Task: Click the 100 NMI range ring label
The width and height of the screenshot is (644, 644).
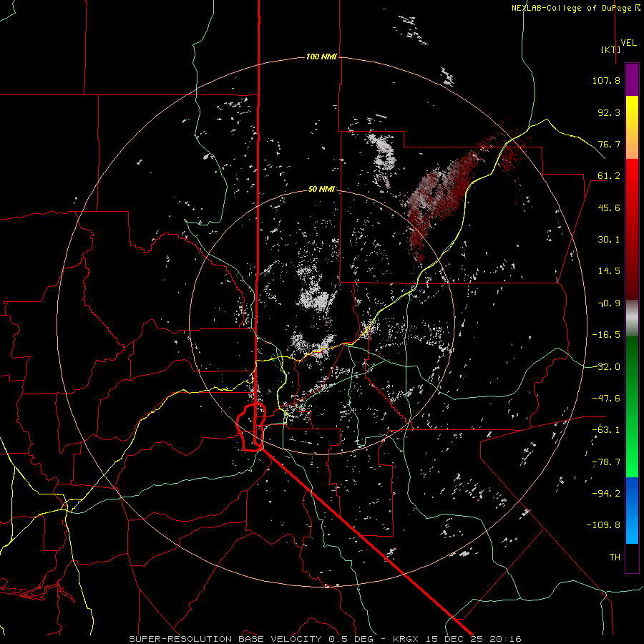Action: (x=321, y=57)
